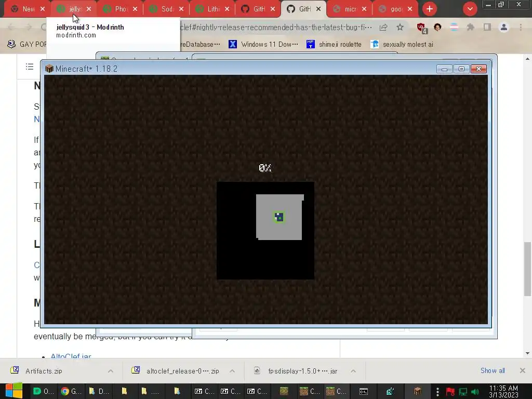532x399 pixels.
Task: Click the browser page vertical scrollbar thumb
Action: coord(527,269)
